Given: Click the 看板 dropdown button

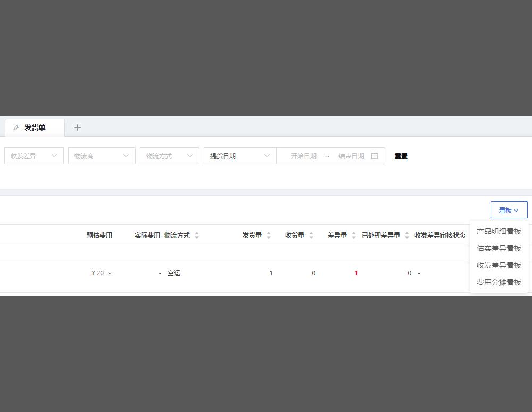Looking at the screenshot, I should (x=509, y=210).
